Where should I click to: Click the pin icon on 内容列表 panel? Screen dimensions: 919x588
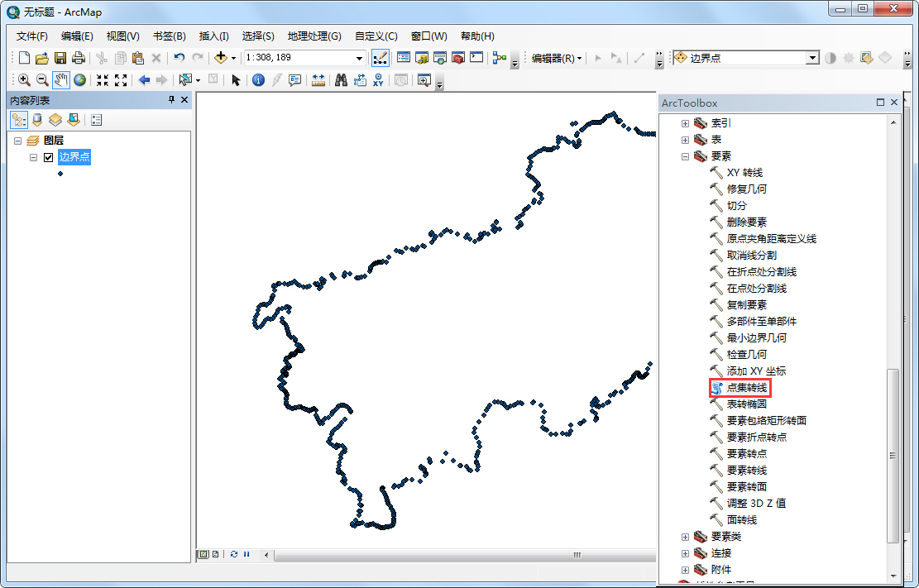coord(171,99)
